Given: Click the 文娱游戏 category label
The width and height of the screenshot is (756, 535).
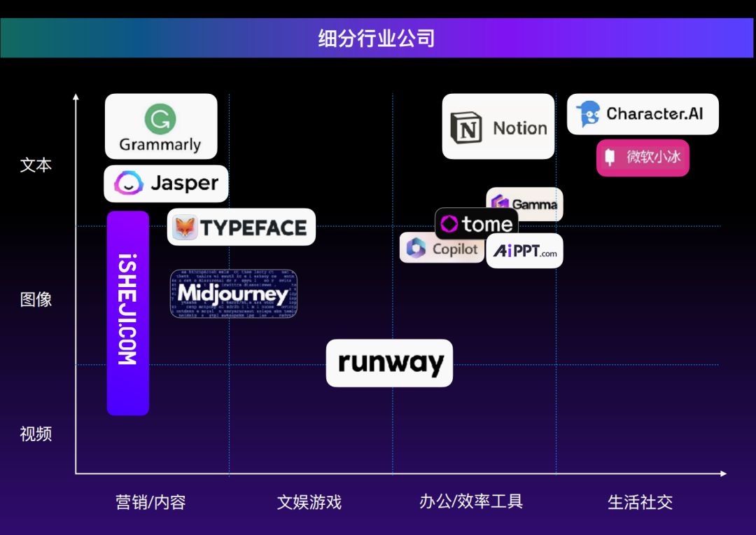Looking at the screenshot, I should tap(309, 502).
